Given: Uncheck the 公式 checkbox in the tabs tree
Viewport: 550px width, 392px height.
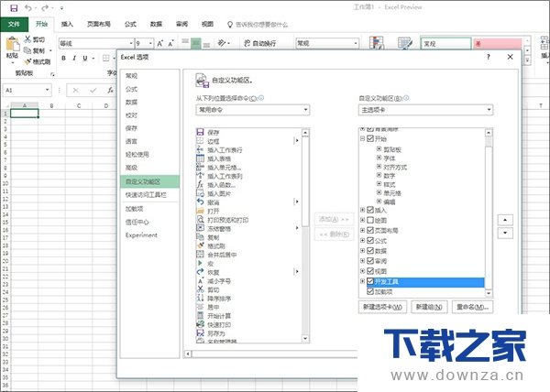Looking at the screenshot, I should (370, 241).
